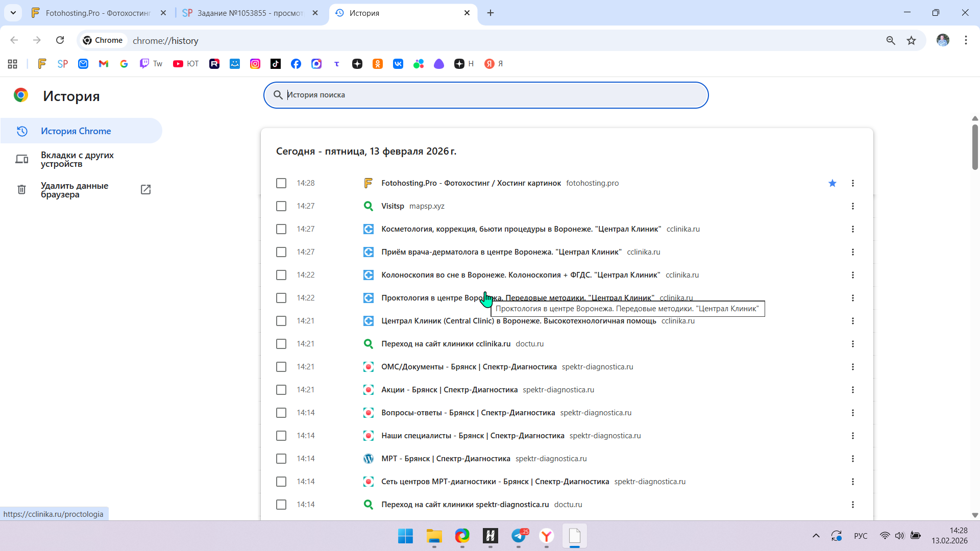Click blue star on Fotohosting.Pro history entry
This screenshot has width=980, height=551.
coord(832,183)
